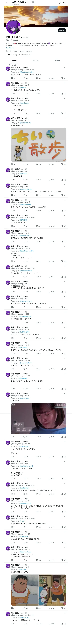Switch to the Replies tab
The height and width of the screenshot is (644, 72).
(36, 61)
